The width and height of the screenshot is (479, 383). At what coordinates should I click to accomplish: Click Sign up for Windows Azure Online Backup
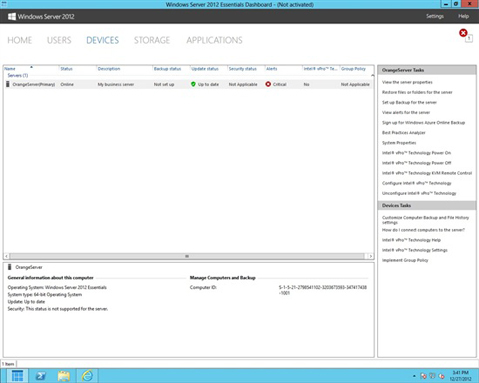[x=423, y=123]
